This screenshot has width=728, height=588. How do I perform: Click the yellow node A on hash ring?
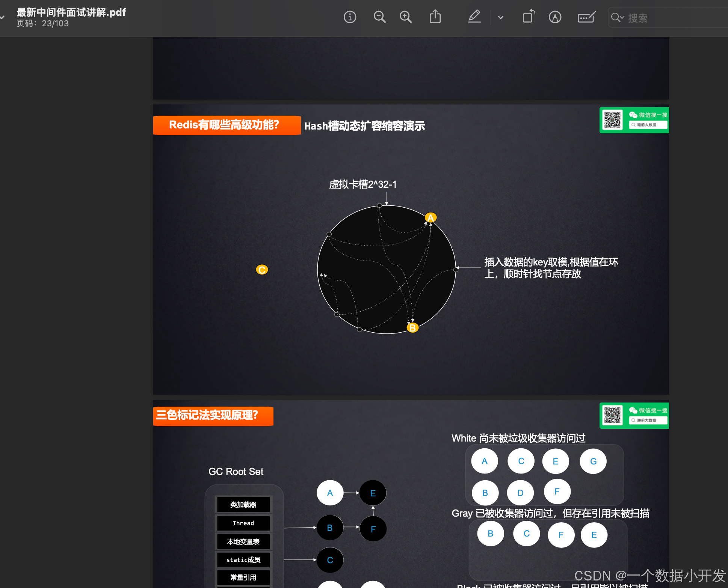(x=430, y=218)
